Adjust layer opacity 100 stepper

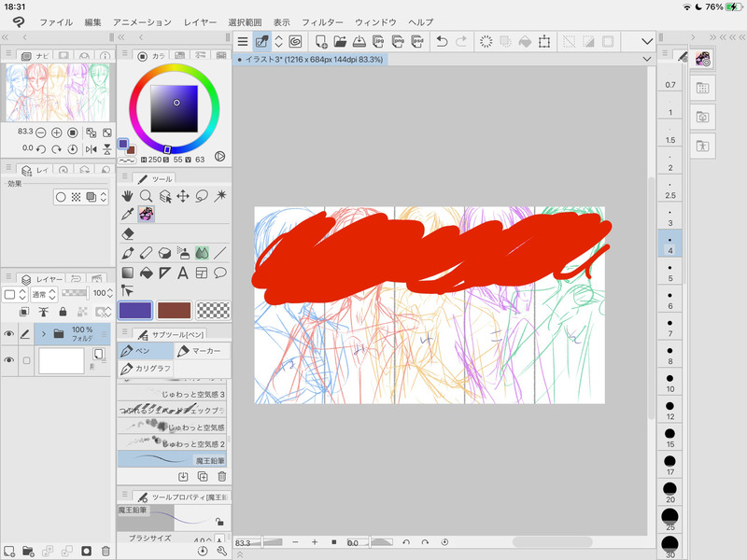pos(109,293)
